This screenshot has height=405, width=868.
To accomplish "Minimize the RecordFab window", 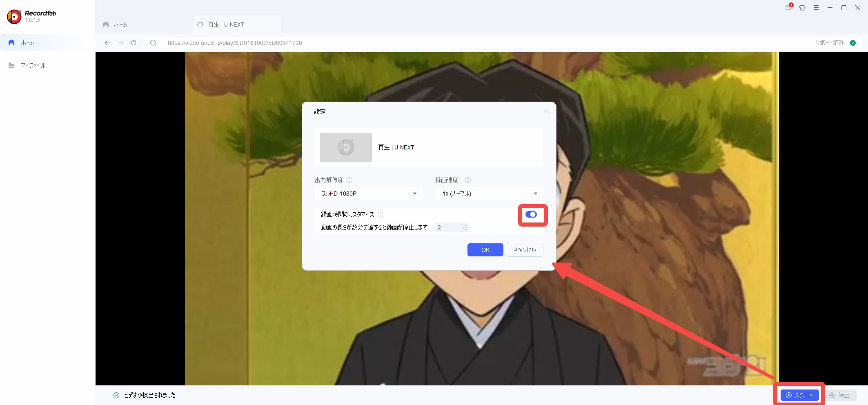I will point(830,8).
